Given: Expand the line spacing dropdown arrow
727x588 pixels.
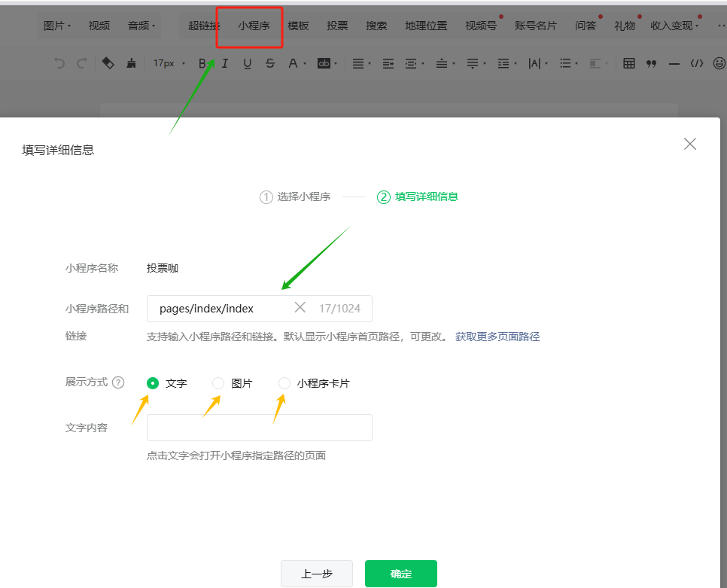Looking at the screenshot, I should 515,64.
